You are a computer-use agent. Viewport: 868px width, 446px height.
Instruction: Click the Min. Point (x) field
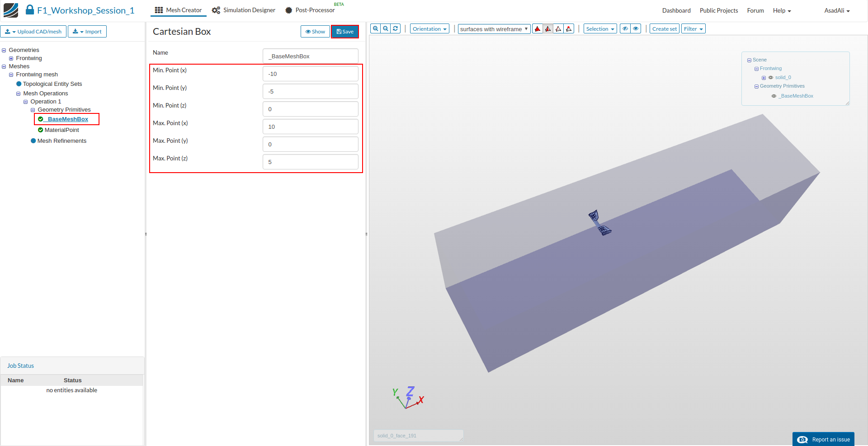tap(311, 74)
